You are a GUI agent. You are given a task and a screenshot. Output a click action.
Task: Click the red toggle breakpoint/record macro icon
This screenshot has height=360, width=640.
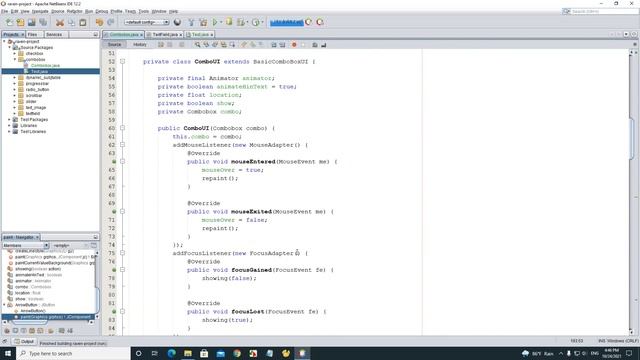294,44
